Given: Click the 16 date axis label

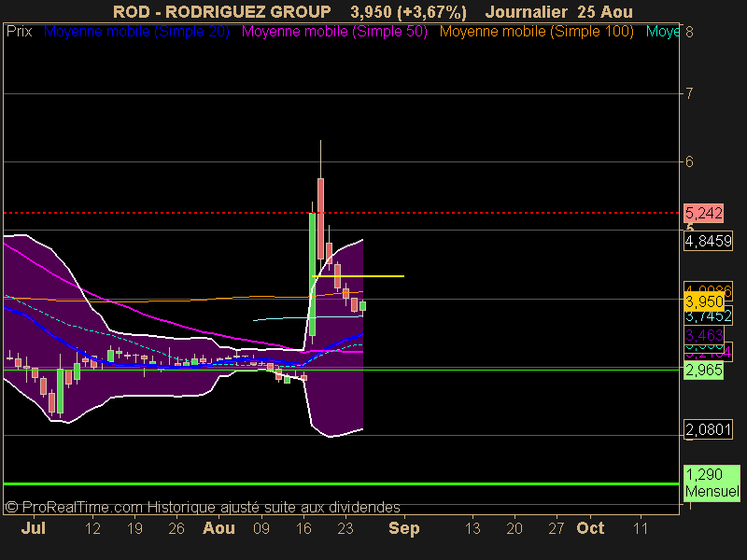Looking at the screenshot, I should click(x=303, y=528).
